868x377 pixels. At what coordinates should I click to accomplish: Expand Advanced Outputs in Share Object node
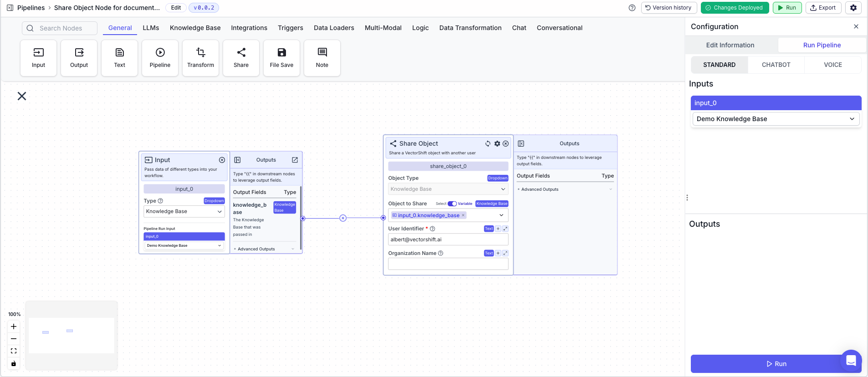tap(565, 189)
